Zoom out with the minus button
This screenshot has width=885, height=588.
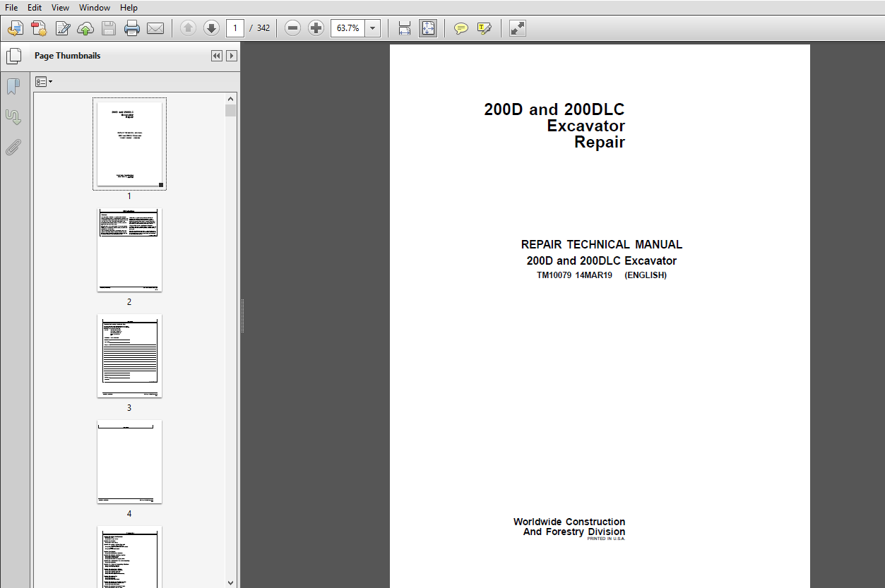coord(293,28)
